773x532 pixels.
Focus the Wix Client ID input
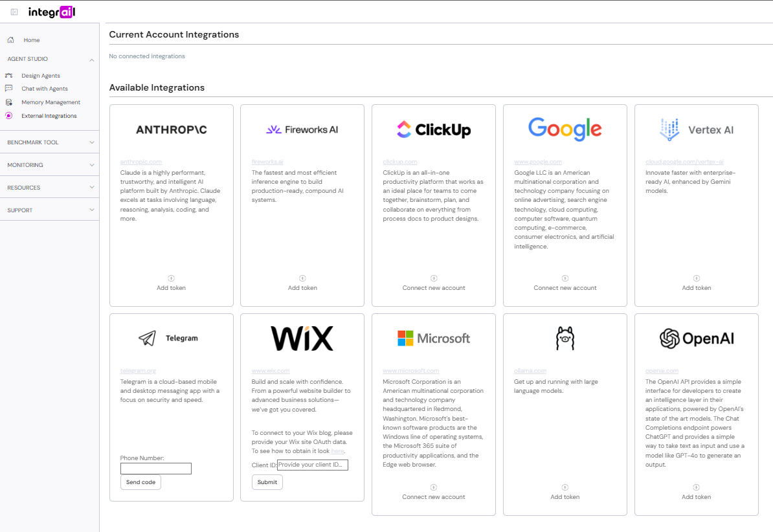click(312, 465)
